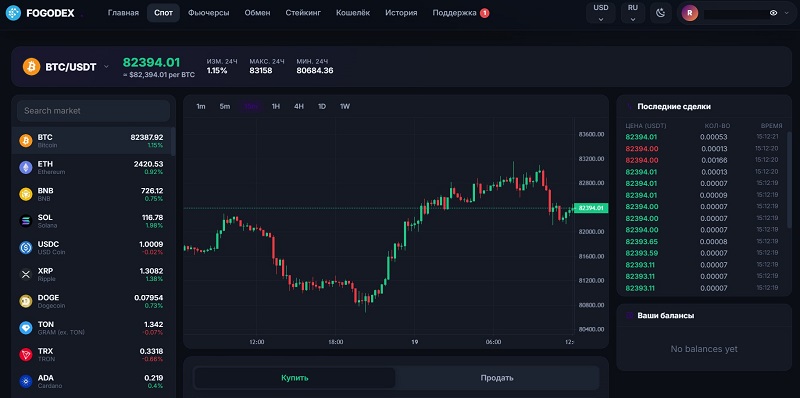Open Поддержка with notification badge

click(x=460, y=13)
